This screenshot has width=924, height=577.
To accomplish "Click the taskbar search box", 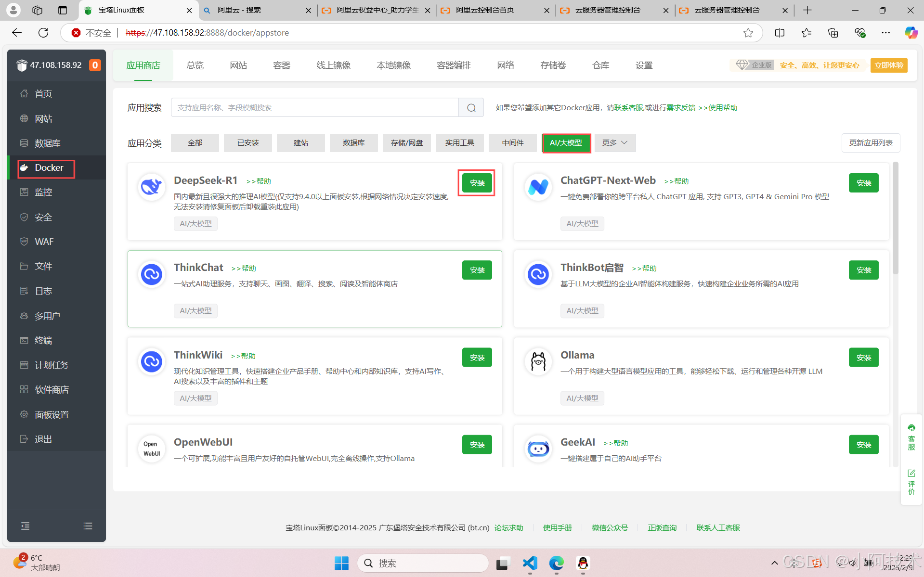I will point(423,563).
